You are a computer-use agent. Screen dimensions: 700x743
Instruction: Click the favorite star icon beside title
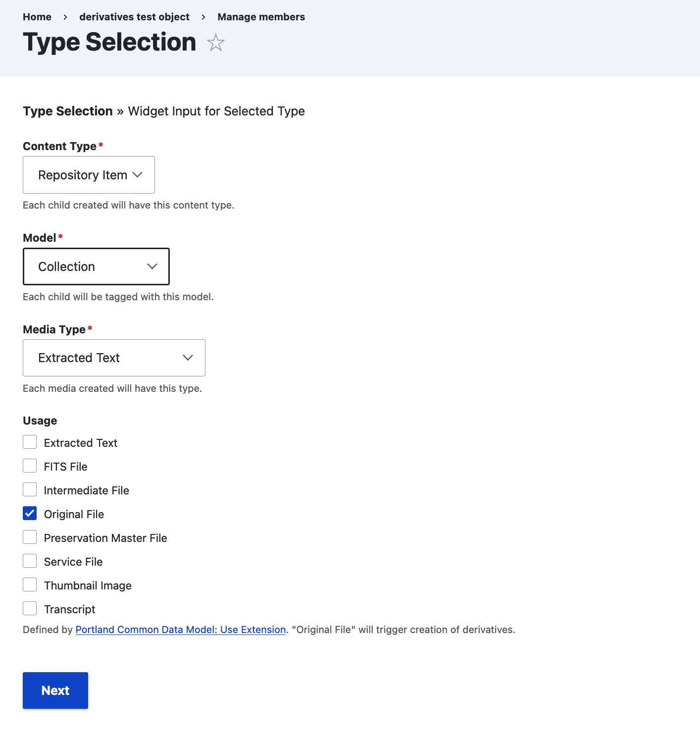(215, 43)
